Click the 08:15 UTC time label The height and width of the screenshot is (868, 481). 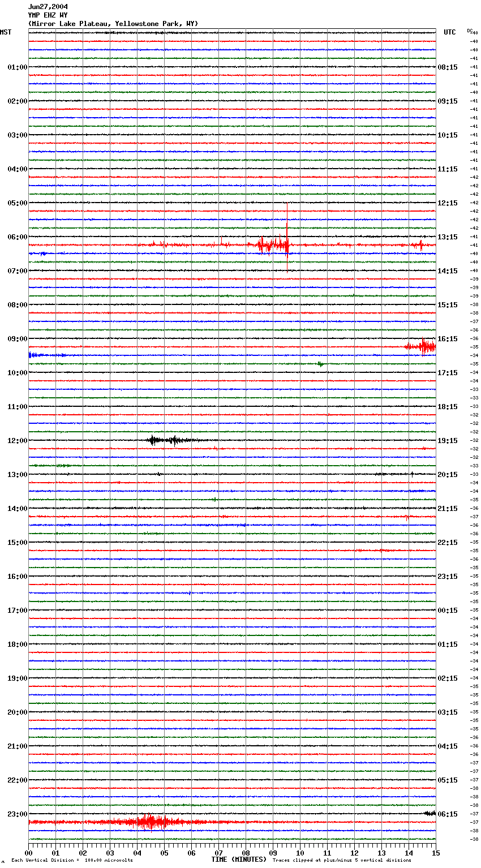(x=448, y=67)
